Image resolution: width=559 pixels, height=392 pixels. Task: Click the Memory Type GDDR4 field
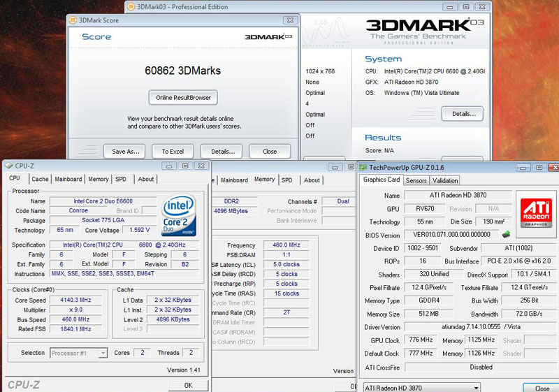[428, 300]
